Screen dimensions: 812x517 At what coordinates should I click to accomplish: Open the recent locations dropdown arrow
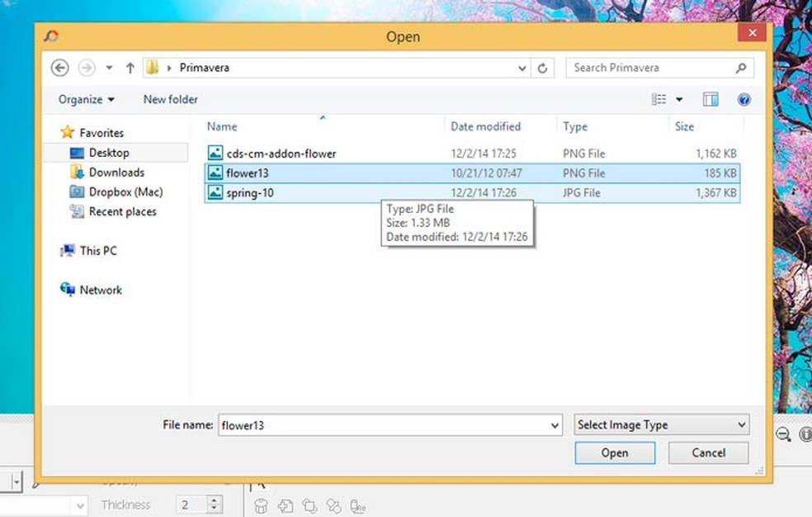[x=109, y=68]
